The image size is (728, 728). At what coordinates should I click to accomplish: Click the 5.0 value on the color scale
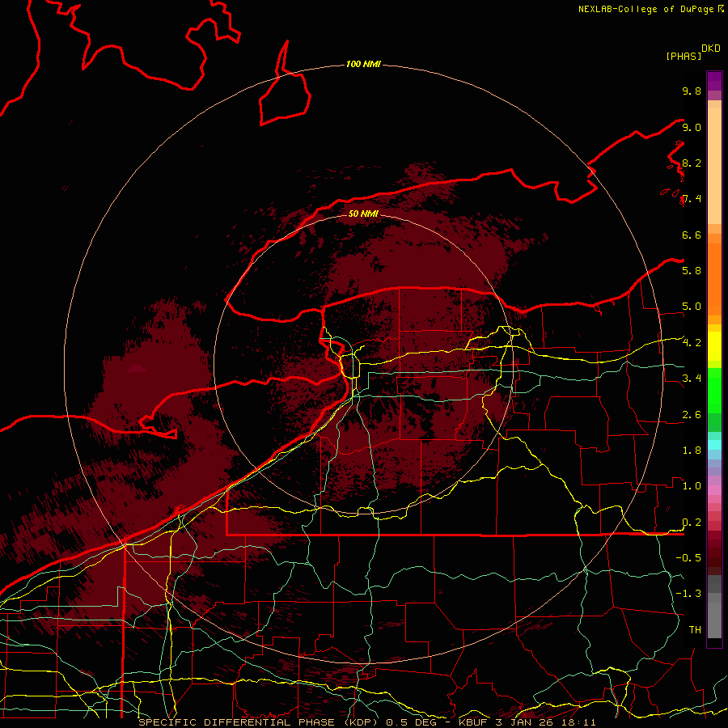[x=692, y=307]
